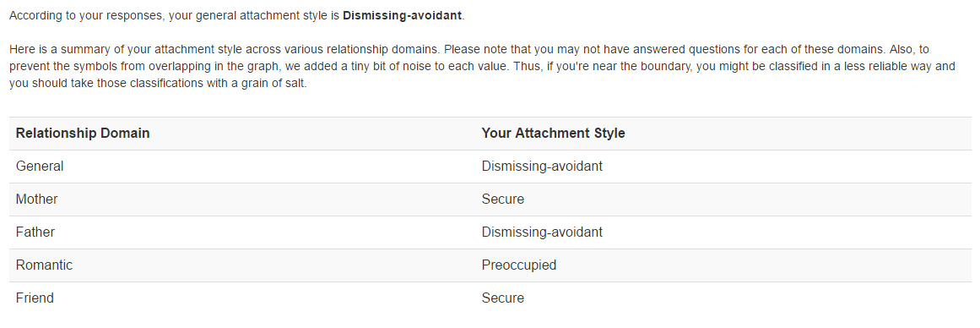Click 'relationship domains' phrase in summary text
The image size is (980, 328).
coord(382,49)
